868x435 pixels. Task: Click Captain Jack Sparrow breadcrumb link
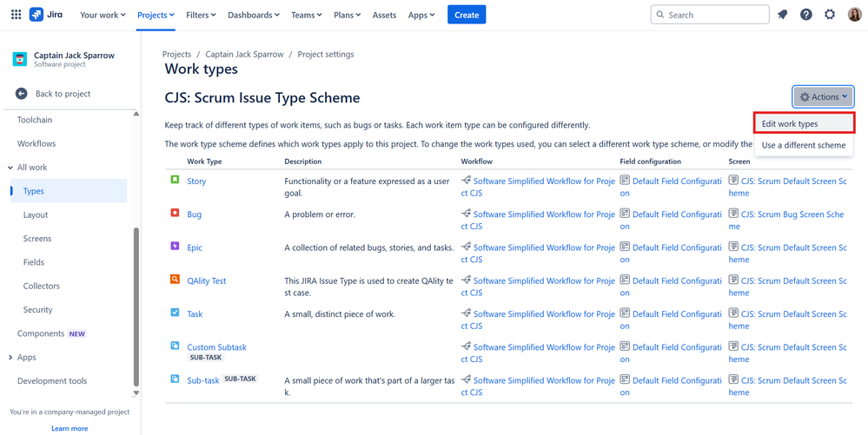[244, 54]
